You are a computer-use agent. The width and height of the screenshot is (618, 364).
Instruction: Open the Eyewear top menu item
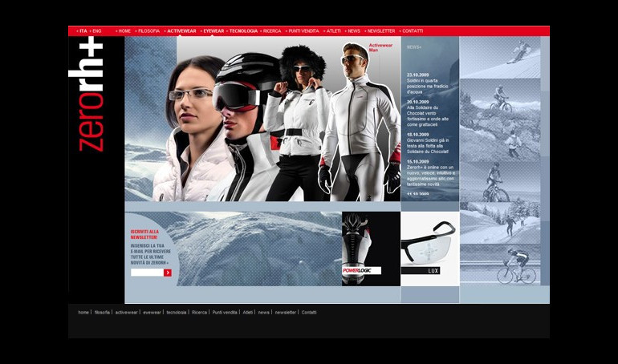point(213,31)
